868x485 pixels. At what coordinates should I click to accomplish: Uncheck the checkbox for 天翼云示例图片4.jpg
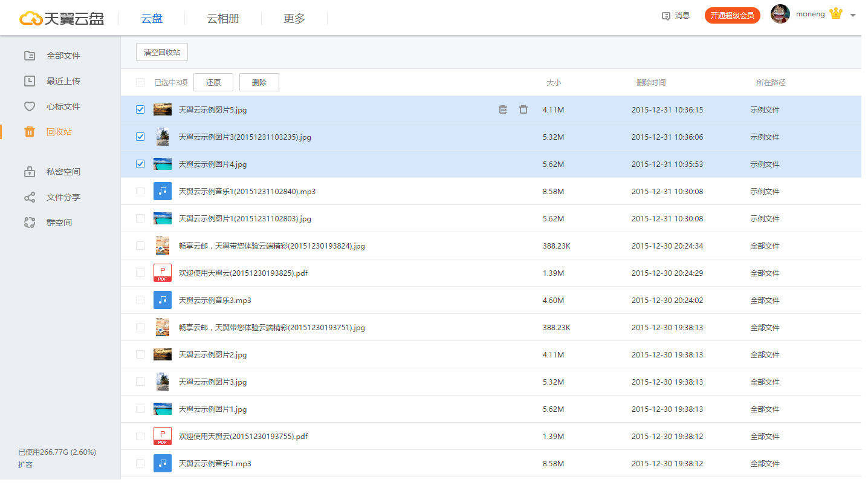(x=140, y=164)
